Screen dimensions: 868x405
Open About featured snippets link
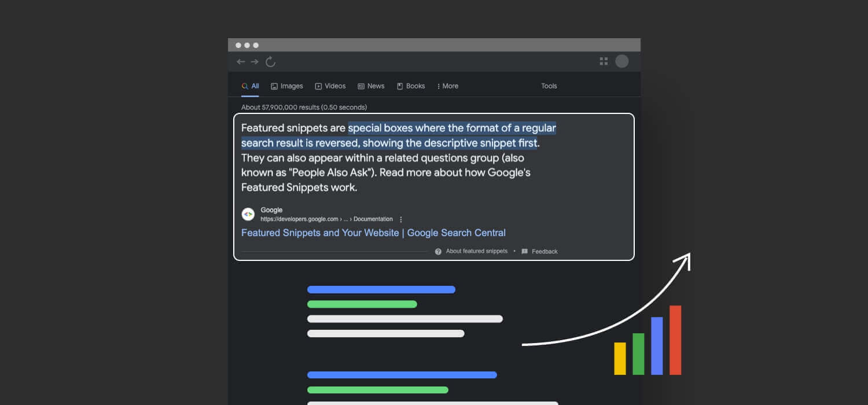click(x=477, y=251)
